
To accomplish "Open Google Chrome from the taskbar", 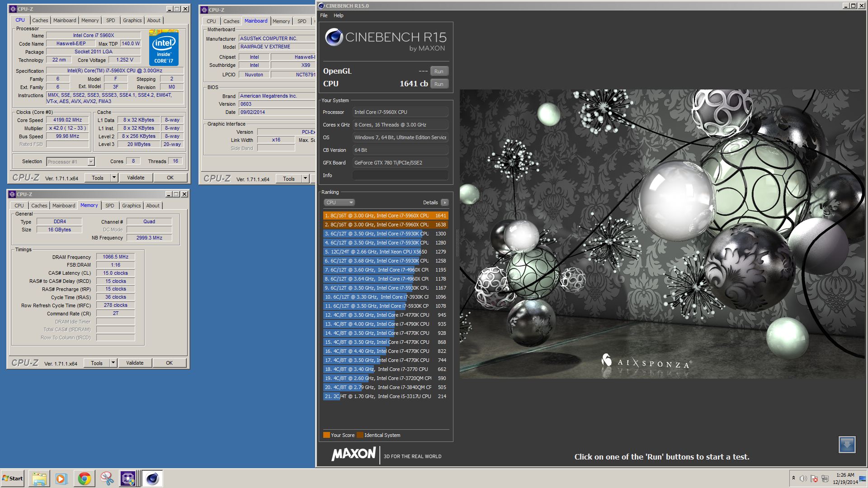I will pos(84,479).
